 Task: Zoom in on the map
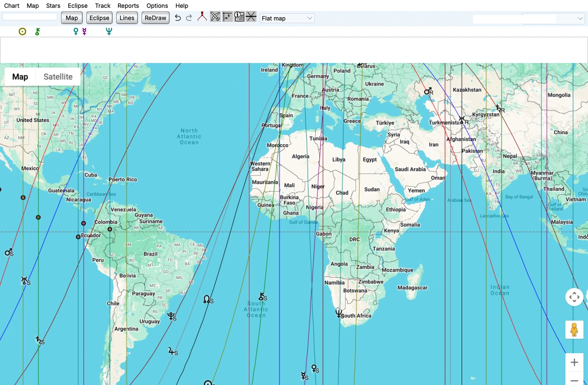click(574, 363)
